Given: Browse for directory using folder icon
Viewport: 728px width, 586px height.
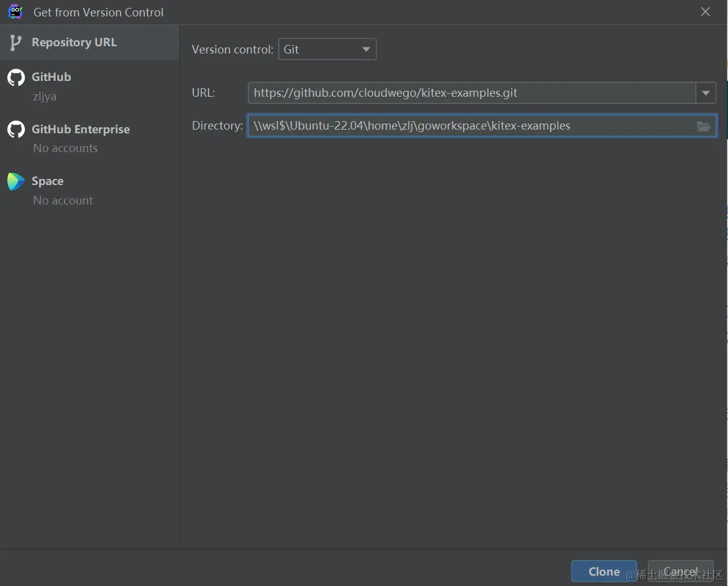Looking at the screenshot, I should (x=704, y=126).
